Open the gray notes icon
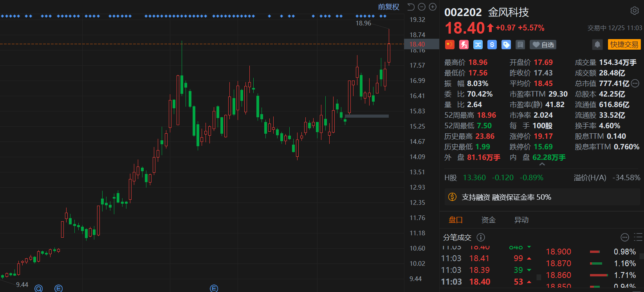This screenshot has width=644, height=292. [x=520, y=45]
